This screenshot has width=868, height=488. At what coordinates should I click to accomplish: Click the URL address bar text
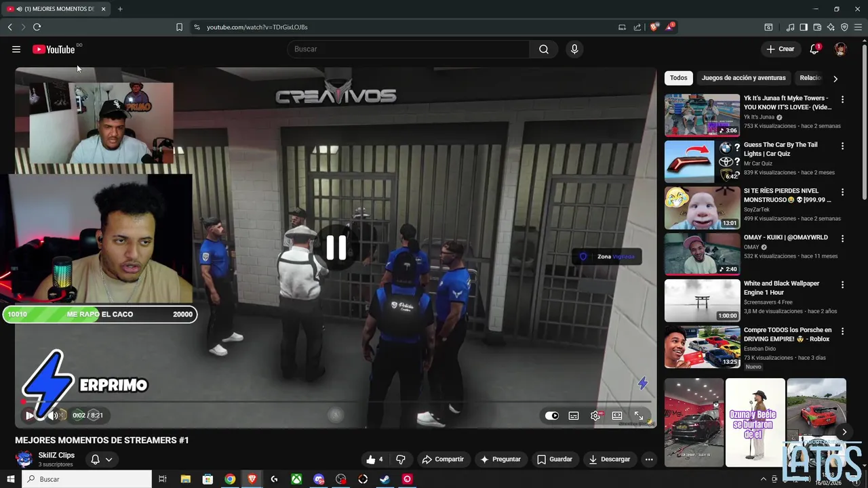(x=257, y=27)
